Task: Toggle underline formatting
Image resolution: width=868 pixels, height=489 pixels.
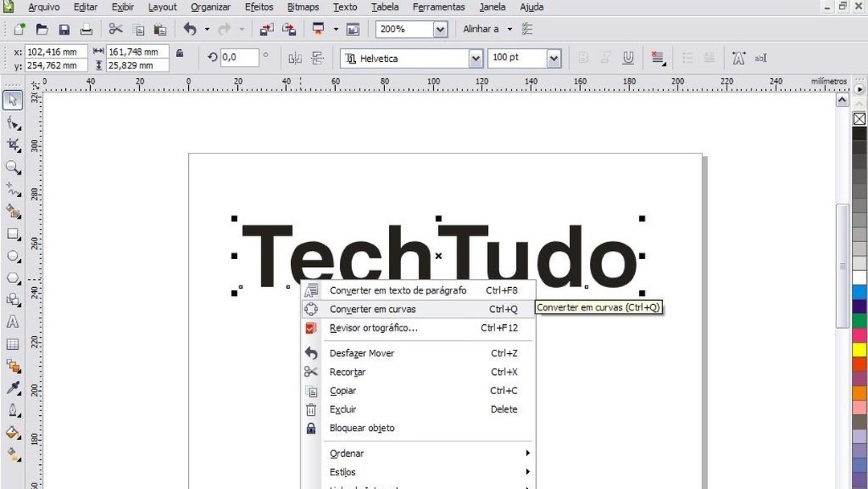Action: 628,57
